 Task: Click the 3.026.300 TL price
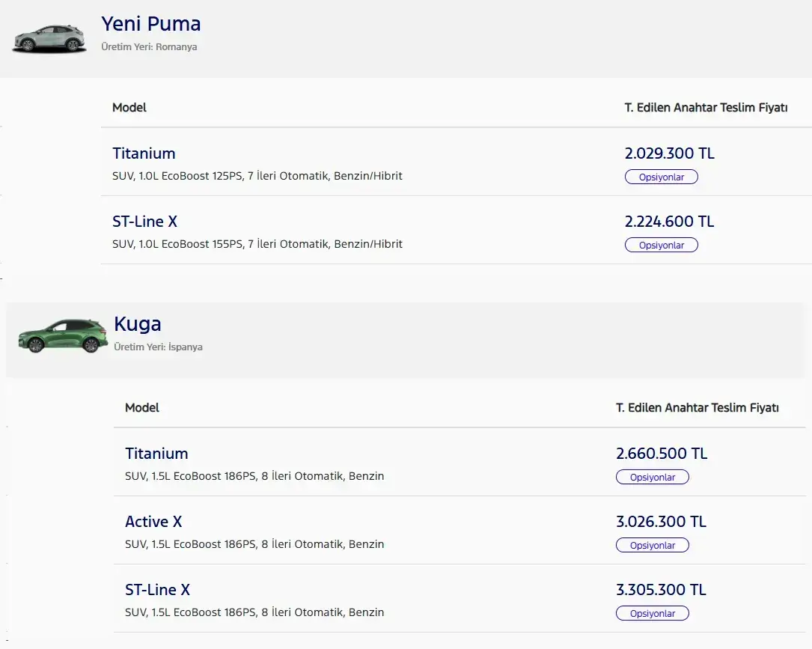662,522
